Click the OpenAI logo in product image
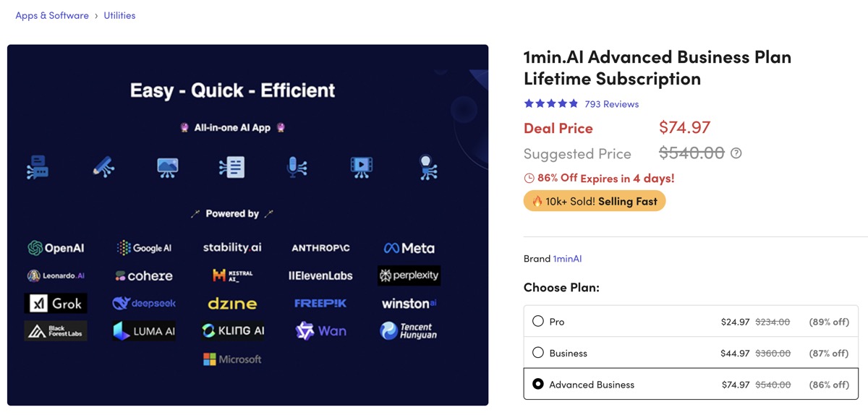This screenshot has width=868, height=415. pyautogui.click(x=56, y=248)
